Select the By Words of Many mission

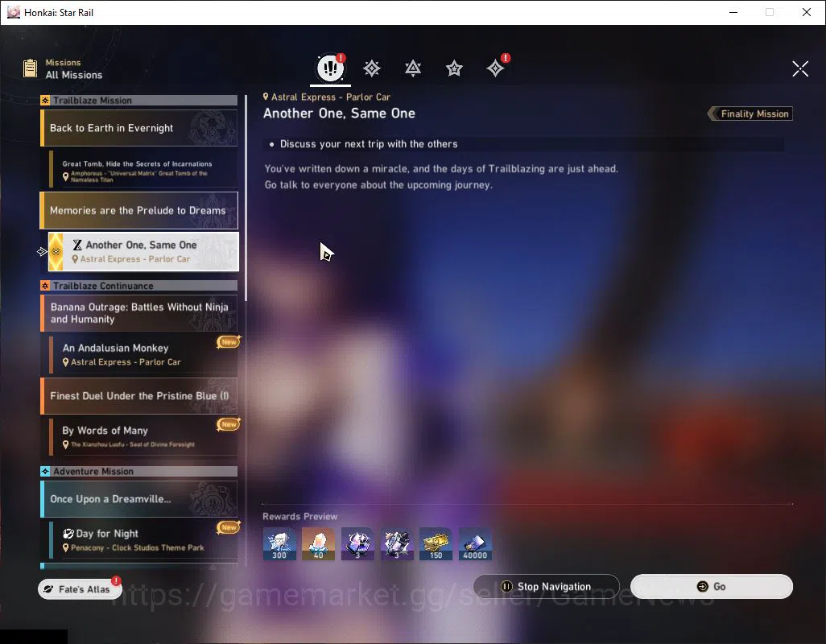[143, 436]
